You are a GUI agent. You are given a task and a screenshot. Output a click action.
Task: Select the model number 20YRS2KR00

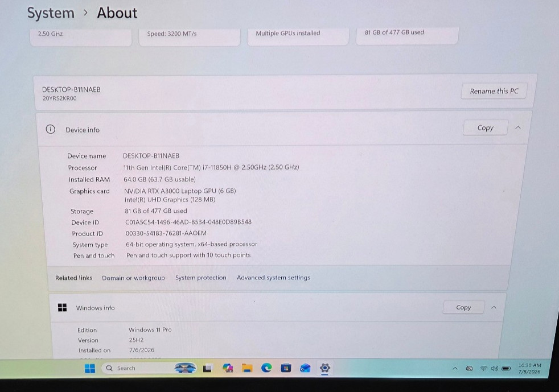(60, 98)
